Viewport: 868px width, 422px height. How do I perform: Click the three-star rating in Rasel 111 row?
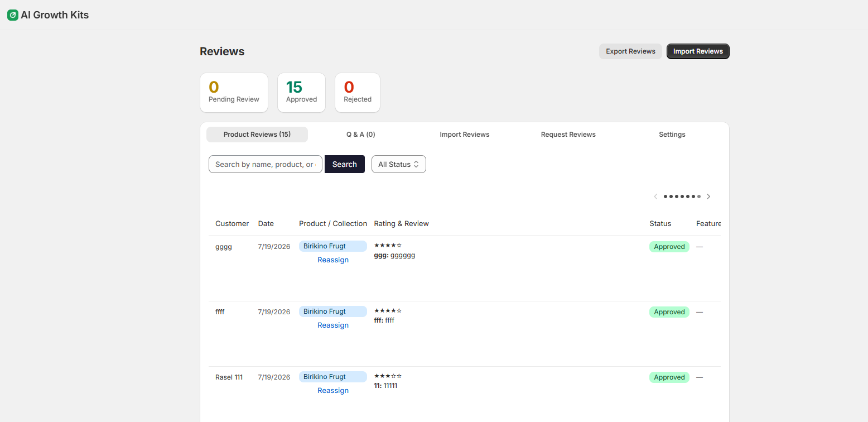(388, 376)
